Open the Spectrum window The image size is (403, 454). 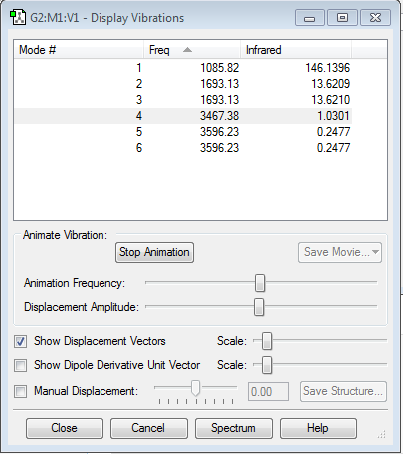point(234,428)
